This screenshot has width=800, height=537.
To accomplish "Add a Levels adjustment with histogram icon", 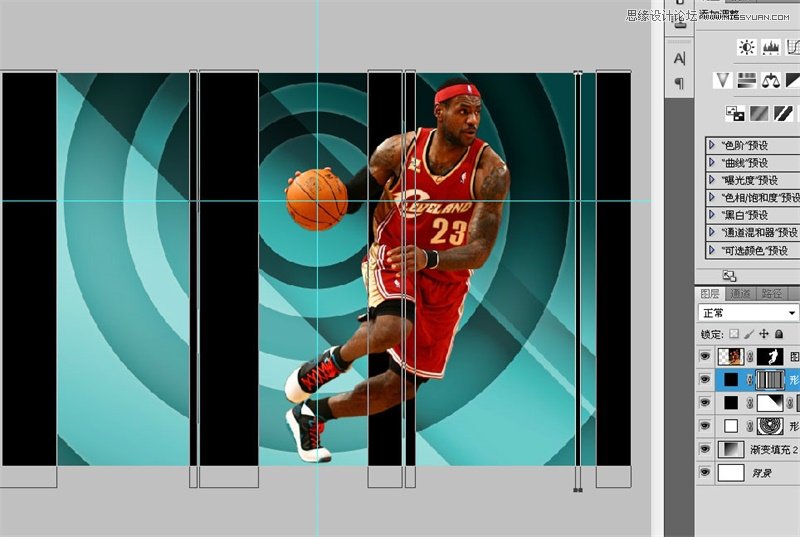I will (771, 47).
